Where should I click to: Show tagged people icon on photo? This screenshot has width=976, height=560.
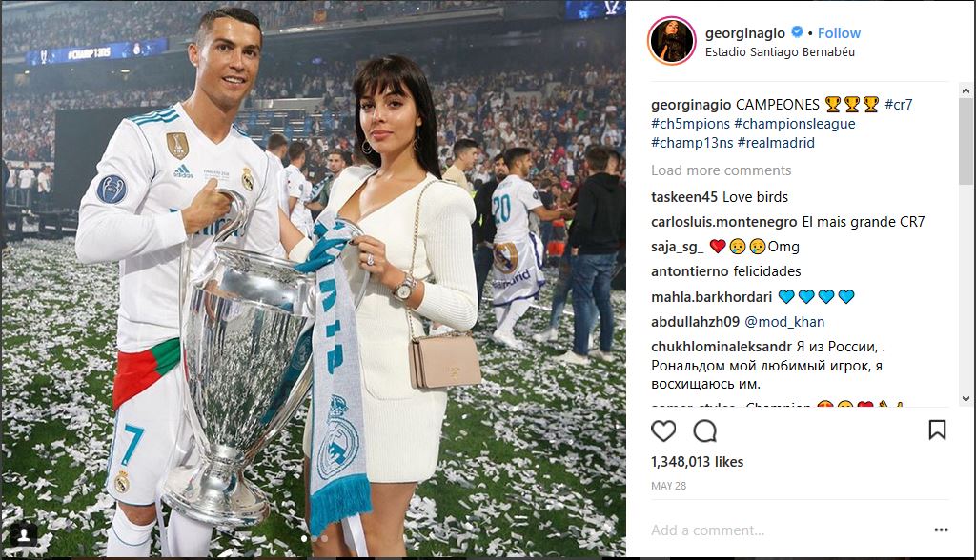(x=24, y=535)
